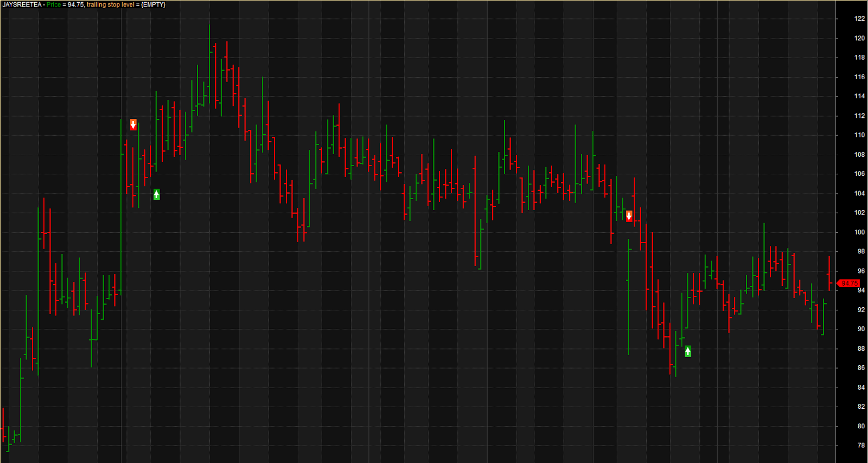The image size is (868, 463).
Task: Click the 94.75 price value in title
Action: (75, 4)
